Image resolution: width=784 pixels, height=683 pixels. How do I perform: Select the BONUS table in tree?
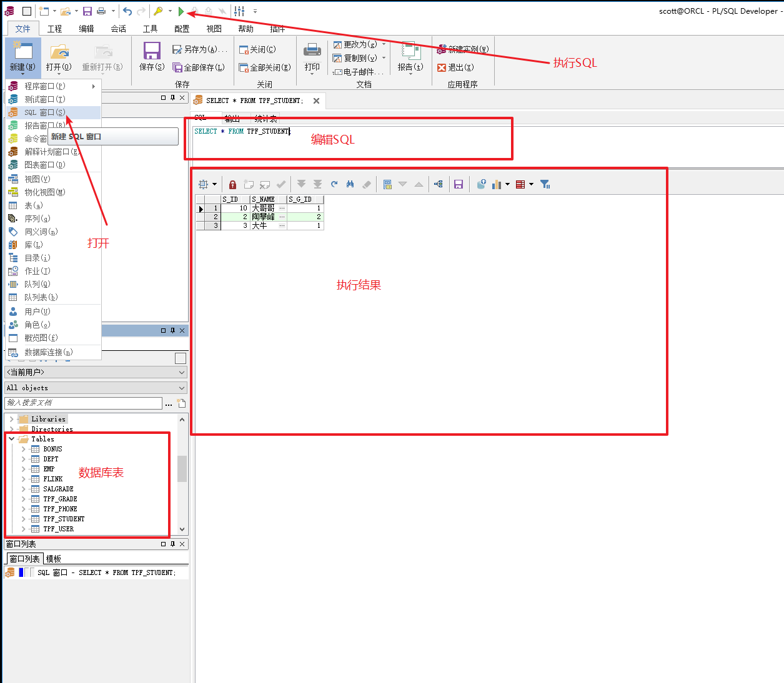52,449
